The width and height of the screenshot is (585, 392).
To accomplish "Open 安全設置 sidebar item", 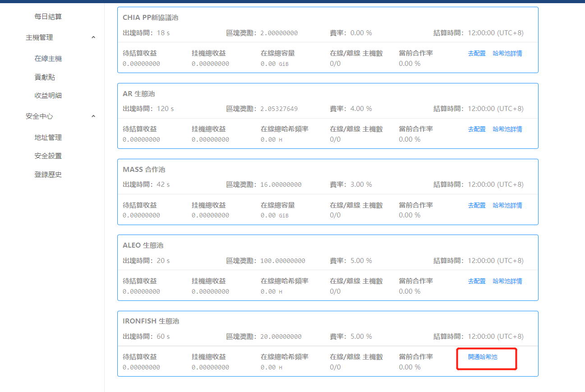I will point(48,156).
